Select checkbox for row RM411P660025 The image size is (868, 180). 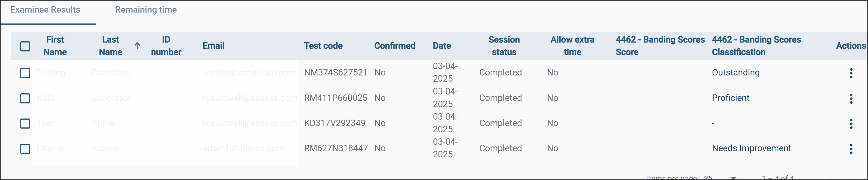[25, 98]
